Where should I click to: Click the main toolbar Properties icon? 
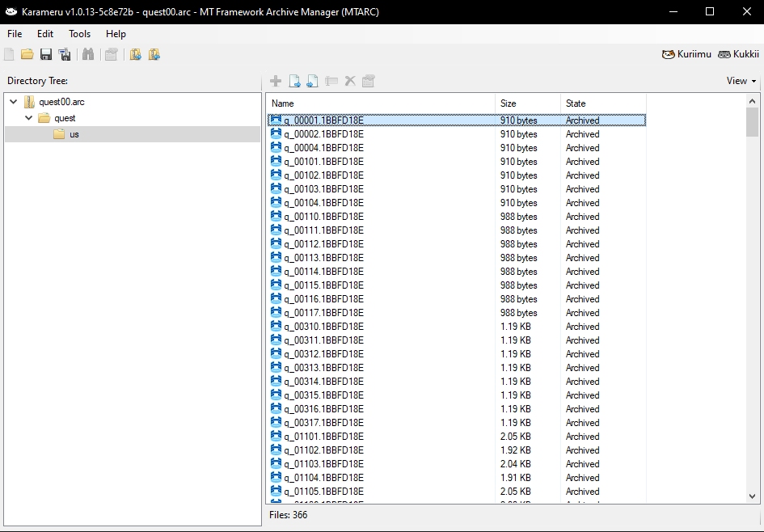111,54
